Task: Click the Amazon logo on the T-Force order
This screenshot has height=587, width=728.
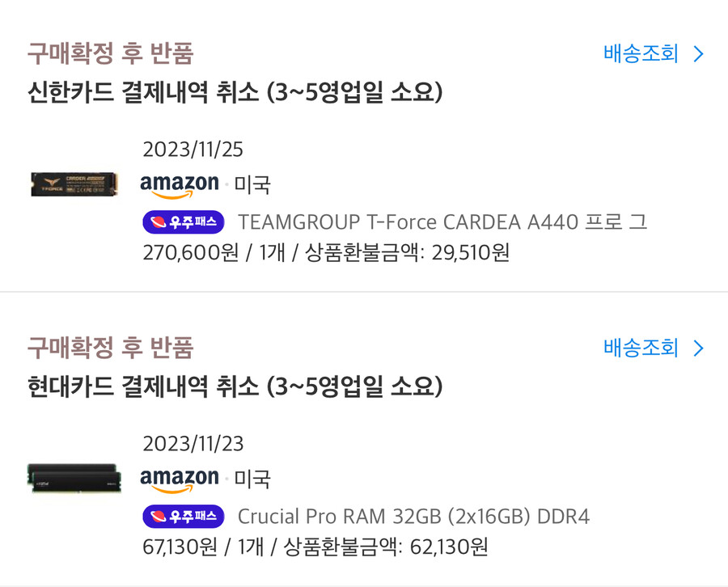Action: click(x=179, y=184)
